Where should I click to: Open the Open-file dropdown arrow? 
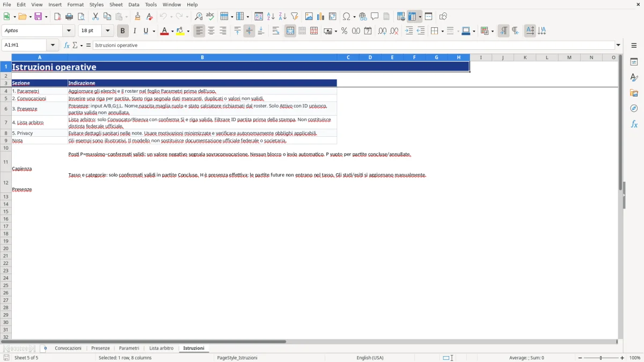pos(31,17)
